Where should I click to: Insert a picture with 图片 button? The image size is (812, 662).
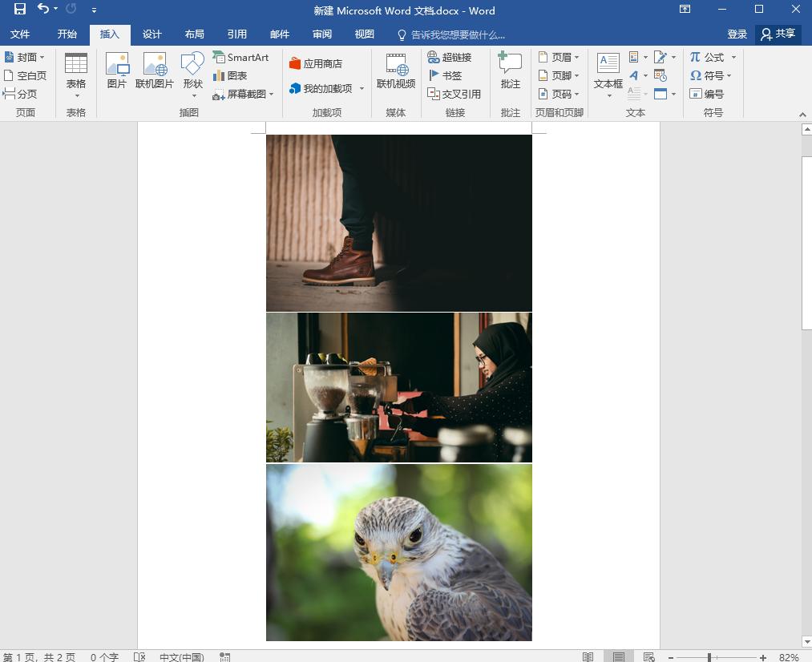click(117, 71)
